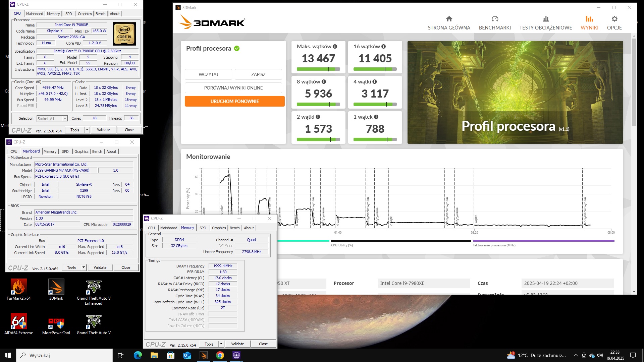Screen dimensions: 644x362
Task: Open SPD tab in Memory CPU-Z window
Action: point(203,228)
